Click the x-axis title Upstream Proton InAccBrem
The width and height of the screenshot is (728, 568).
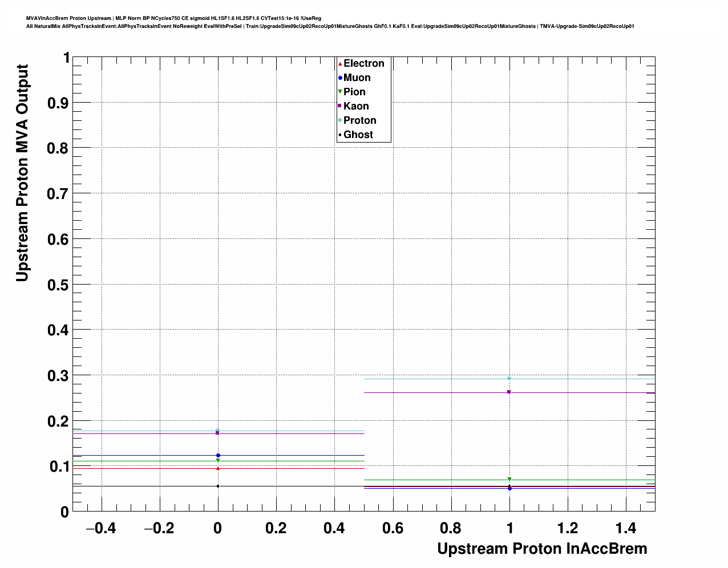542,549
